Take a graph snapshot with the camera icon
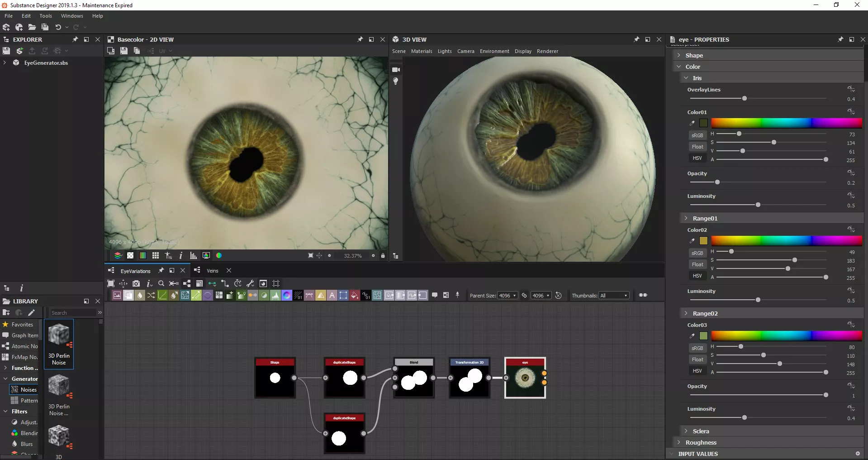Screen dimensions: 868x460 (136, 283)
